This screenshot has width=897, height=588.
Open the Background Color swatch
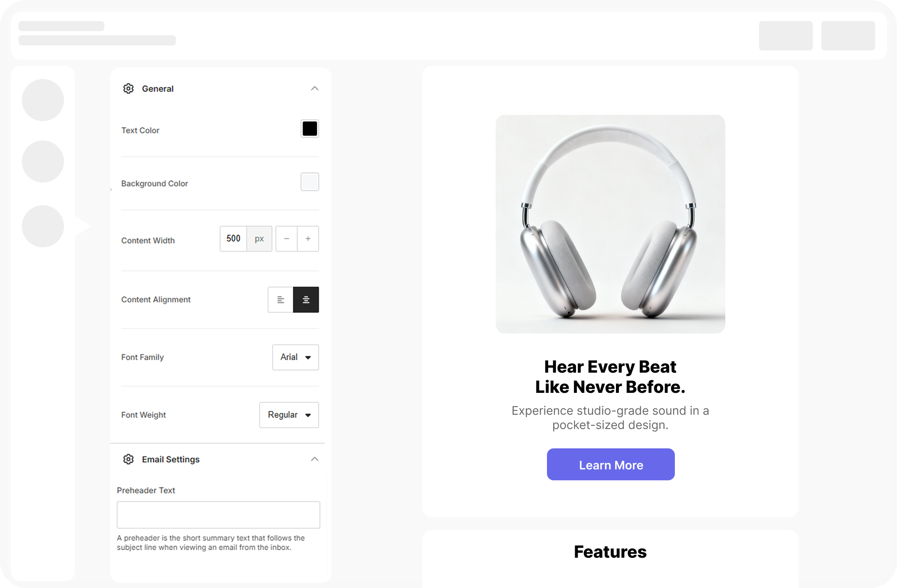309,182
